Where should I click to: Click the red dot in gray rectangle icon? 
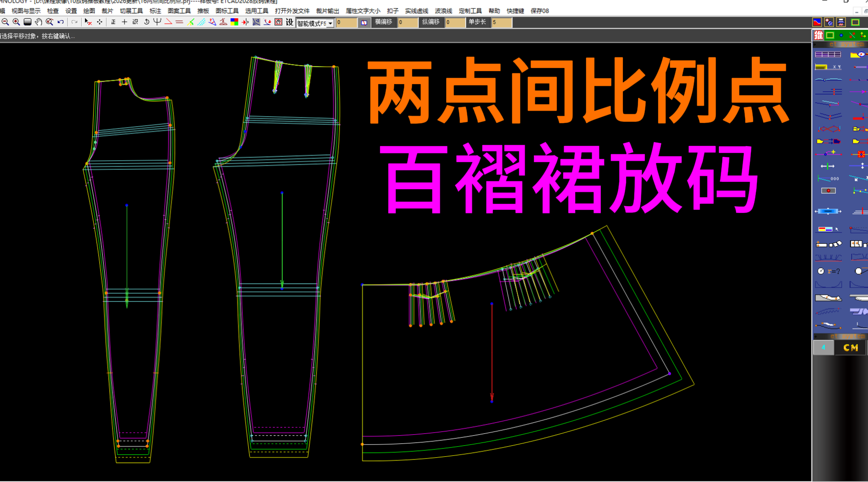click(828, 191)
